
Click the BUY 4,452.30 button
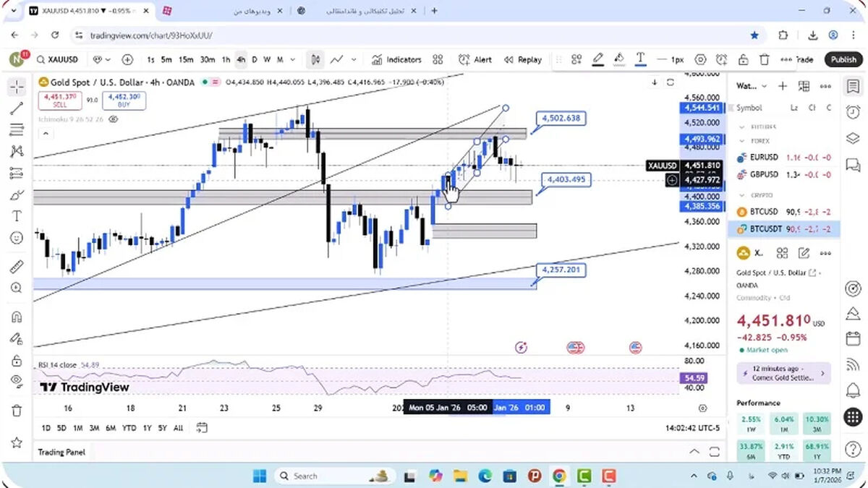tap(124, 100)
